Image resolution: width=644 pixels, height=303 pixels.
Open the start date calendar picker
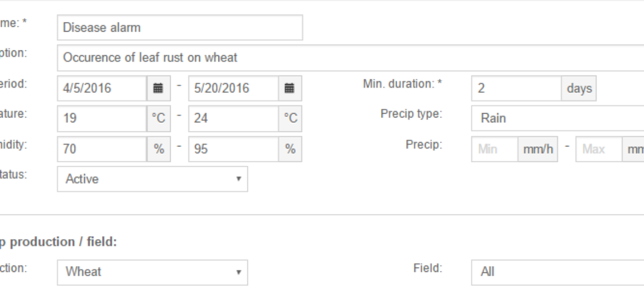[x=158, y=88]
